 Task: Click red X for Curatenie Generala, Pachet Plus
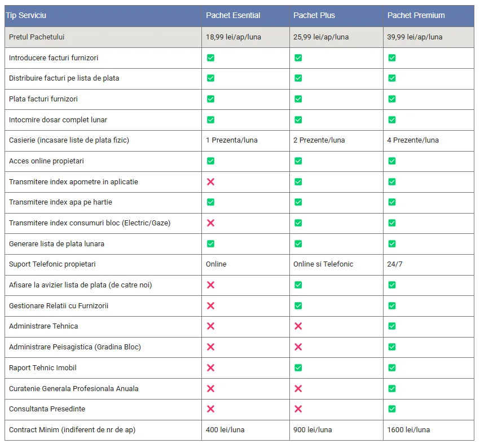(298, 388)
